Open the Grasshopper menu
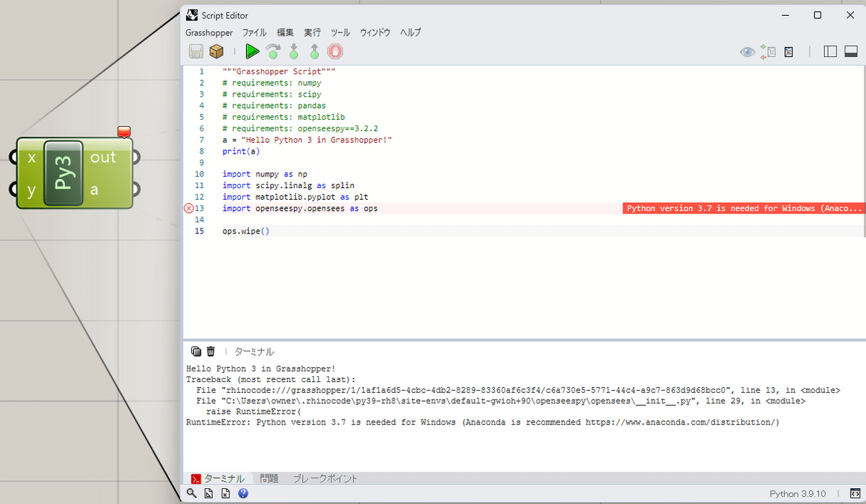 click(209, 32)
